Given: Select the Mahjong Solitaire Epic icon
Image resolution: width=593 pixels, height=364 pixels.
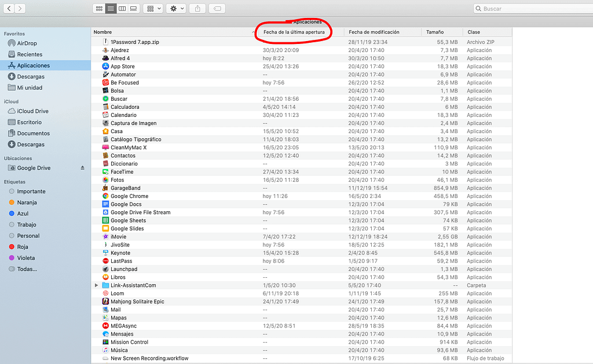Looking at the screenshot, I should tap(105, 302).
